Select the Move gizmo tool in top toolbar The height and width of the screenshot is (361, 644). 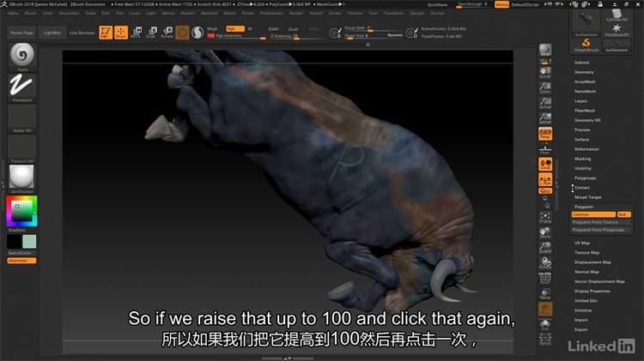[136, 33]
